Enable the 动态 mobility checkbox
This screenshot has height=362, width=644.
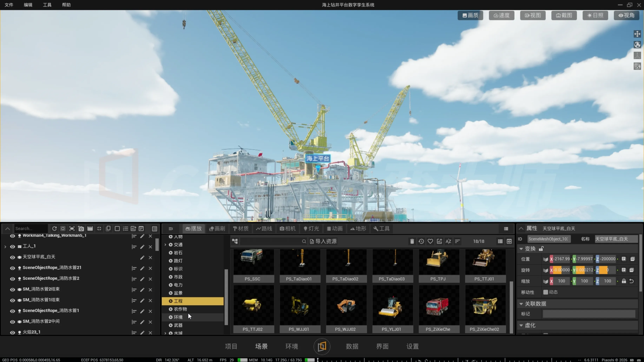pyautogui.click(x=546, y=292)
